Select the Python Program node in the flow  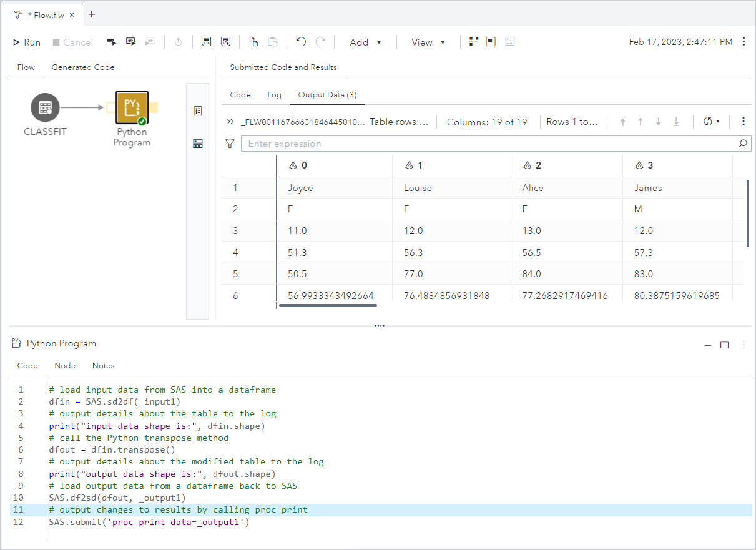(x=132, y=107)
